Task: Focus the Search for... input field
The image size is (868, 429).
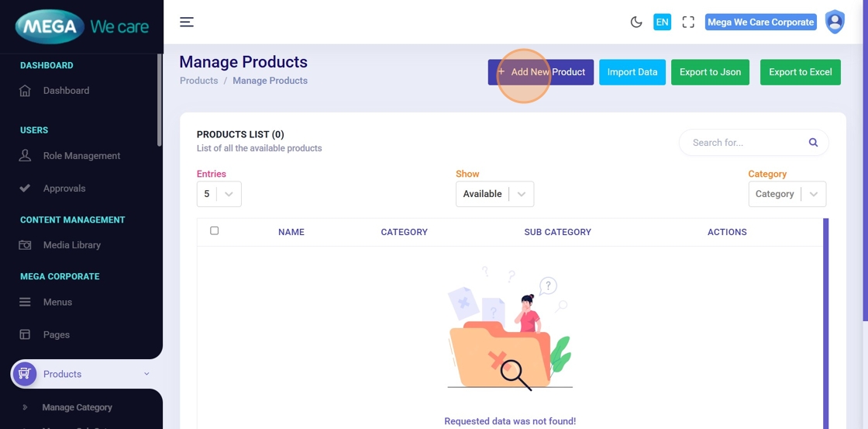Action: coord(744,143)
